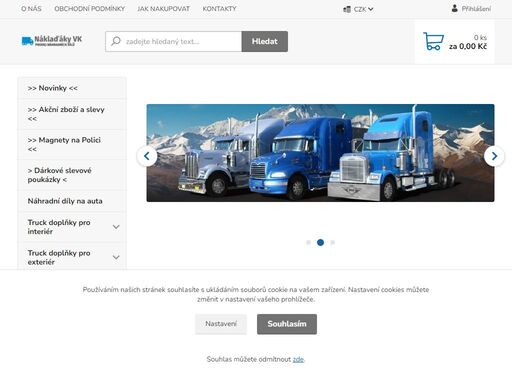
Task: Select the active second carousel dot
Action: pos(320,242)
